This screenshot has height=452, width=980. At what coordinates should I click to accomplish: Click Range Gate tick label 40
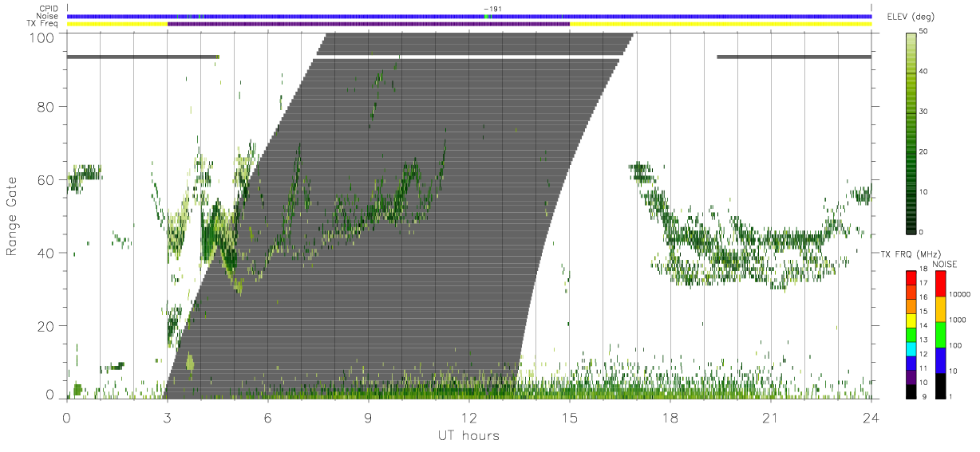pos(45,253)
